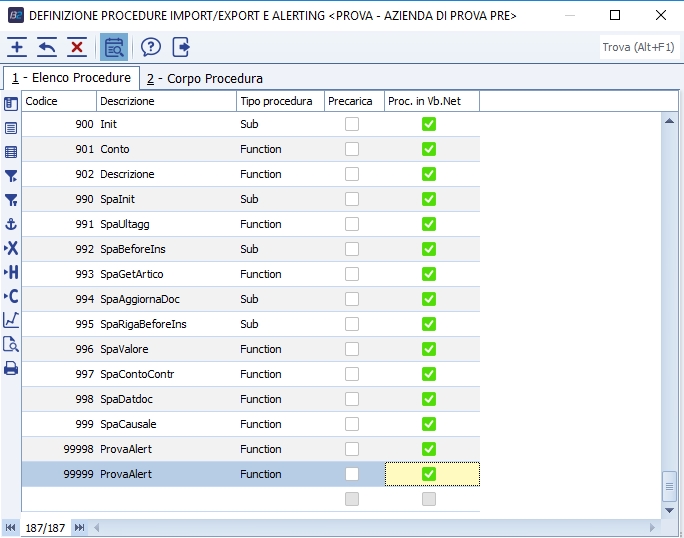Toggle Precarica checkbox for 998 SpaDatdoc
The image size is (684, 538).
pyautogui.click(x=352, y=399)
